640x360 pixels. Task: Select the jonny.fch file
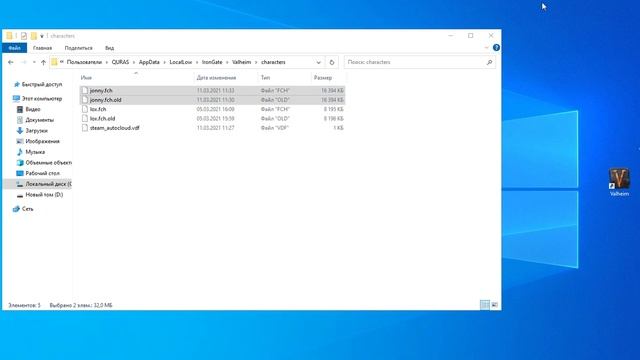[x=212, y=90]
